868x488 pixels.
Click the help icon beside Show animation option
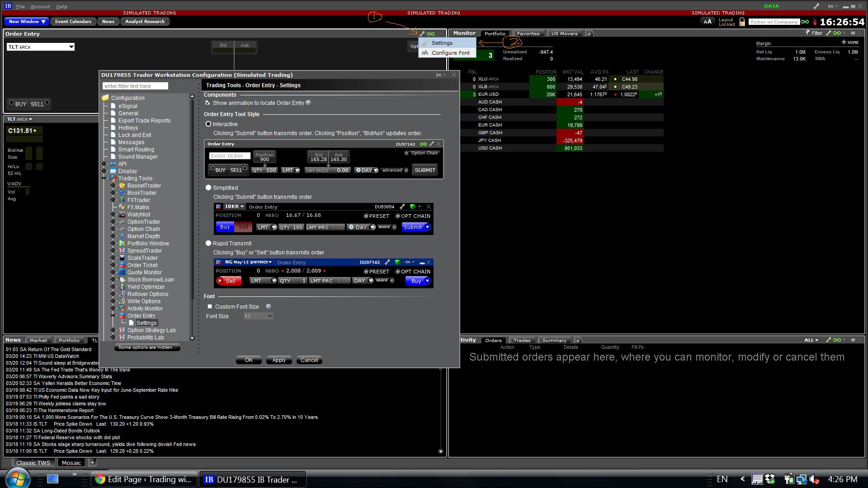coord(308,103)
